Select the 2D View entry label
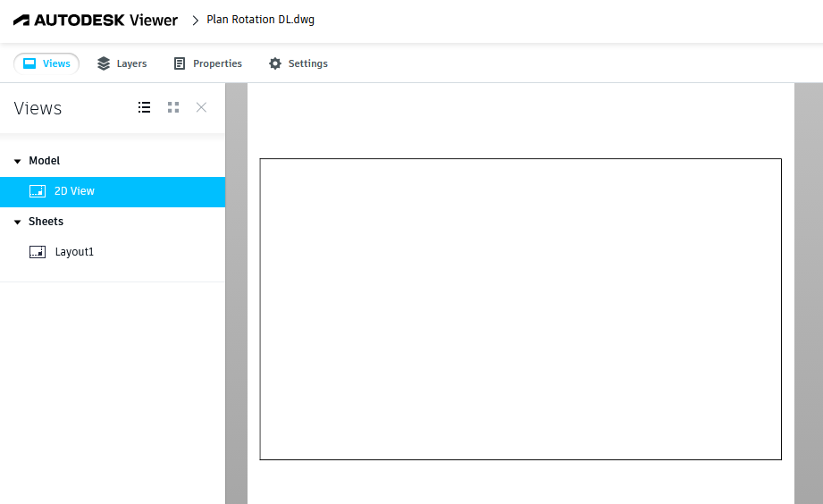This screenshot has height=504, width=823. click(x=74, y=191)
